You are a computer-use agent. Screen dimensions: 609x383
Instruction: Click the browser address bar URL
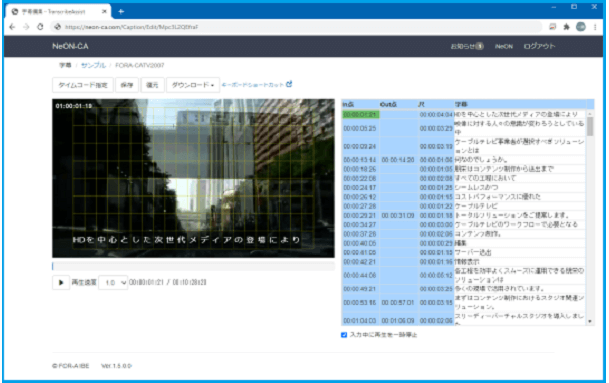131,27
